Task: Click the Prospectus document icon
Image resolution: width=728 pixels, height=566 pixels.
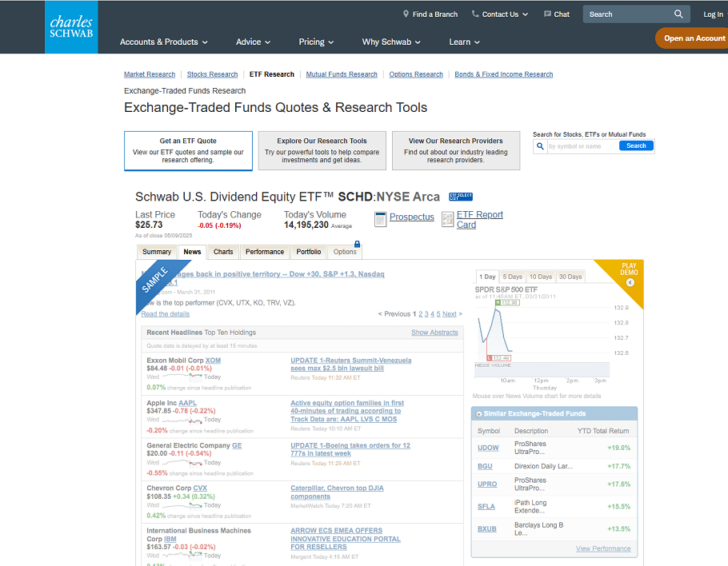Action: pyautogui.click(x=380, y=219)
